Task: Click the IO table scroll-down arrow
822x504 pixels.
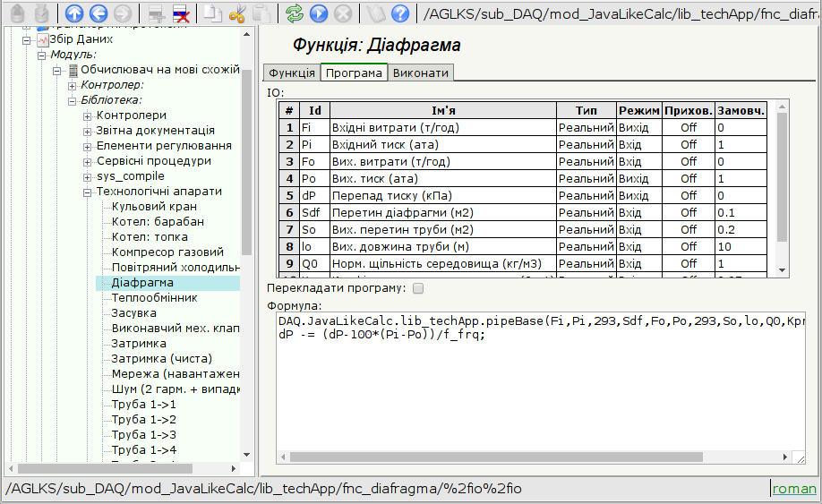Action: tap(782, 270)
